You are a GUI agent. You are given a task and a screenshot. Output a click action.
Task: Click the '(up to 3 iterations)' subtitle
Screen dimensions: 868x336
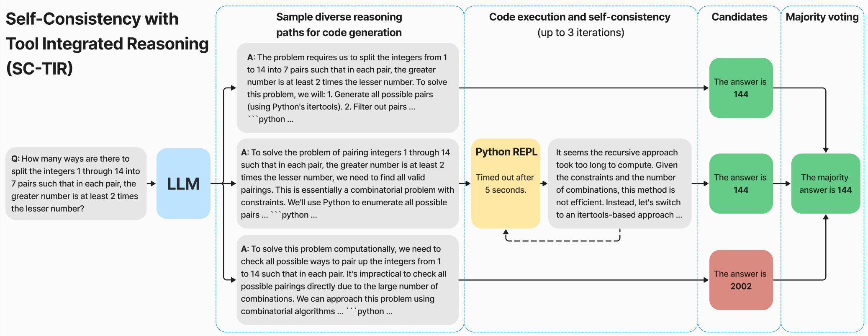tap(581, 33)
